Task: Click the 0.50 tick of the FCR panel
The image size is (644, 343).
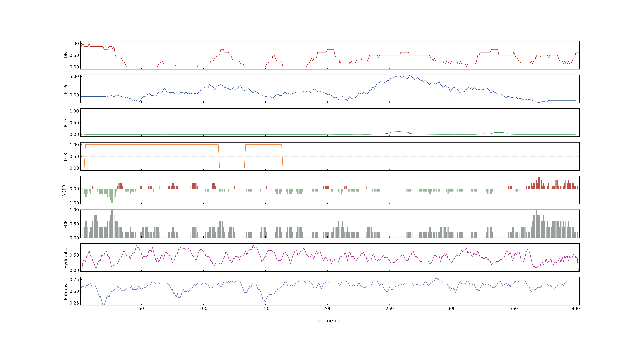Action: tap(74, 224)
